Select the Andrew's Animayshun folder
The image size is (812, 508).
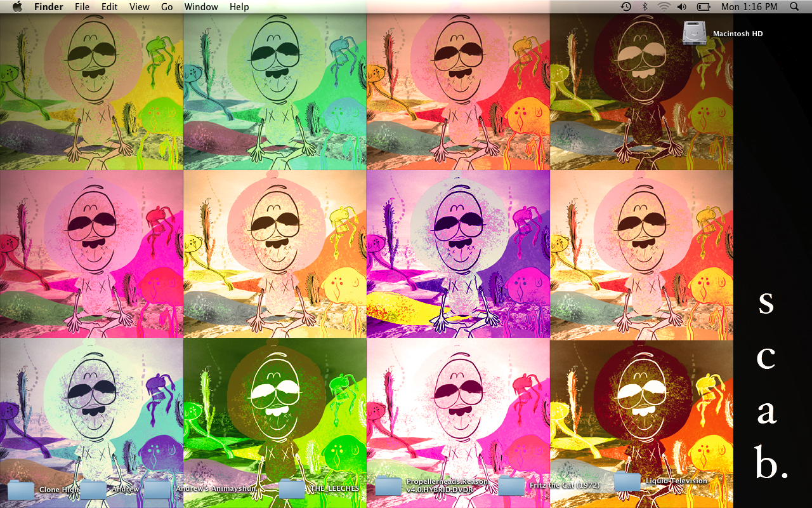[x=157, y=490]
